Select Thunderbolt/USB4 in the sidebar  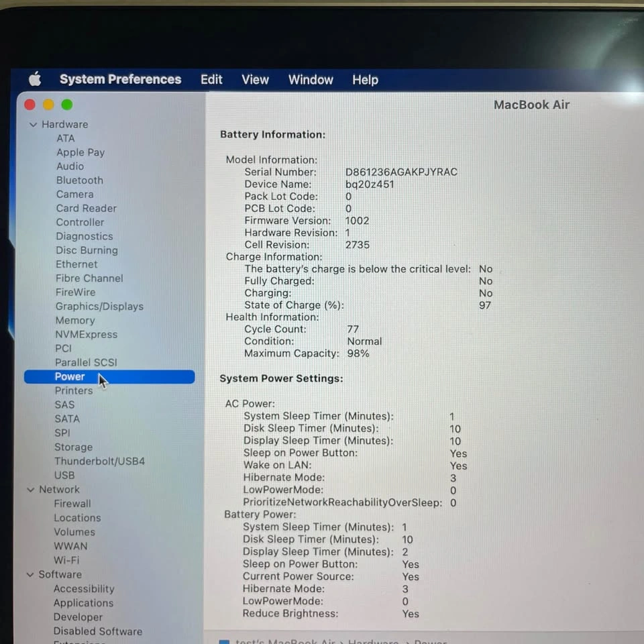click(x=100, y=462)
